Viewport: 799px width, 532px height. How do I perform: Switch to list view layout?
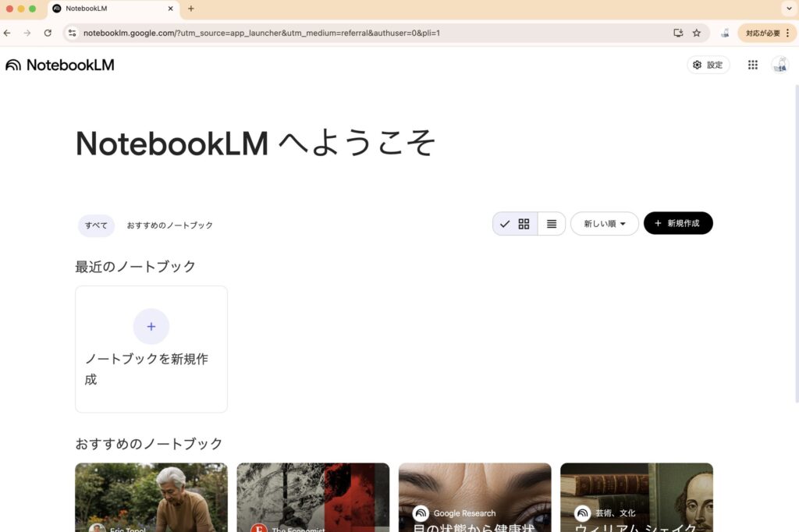(x=552, y=224)
